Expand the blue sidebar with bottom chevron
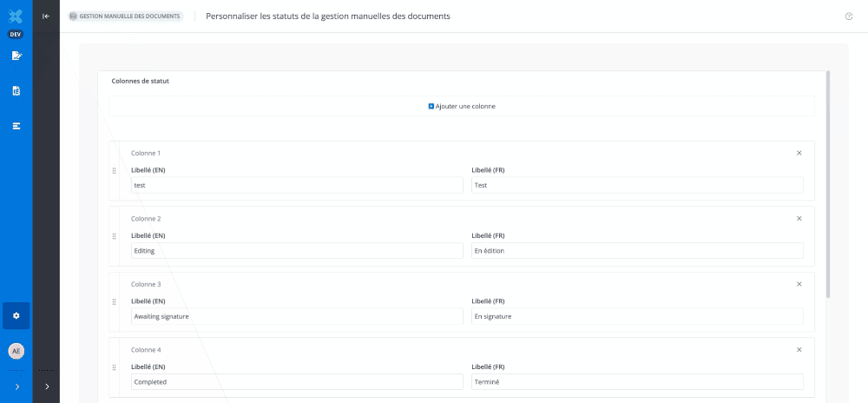 pyautogui.click(x=16, y=386)
